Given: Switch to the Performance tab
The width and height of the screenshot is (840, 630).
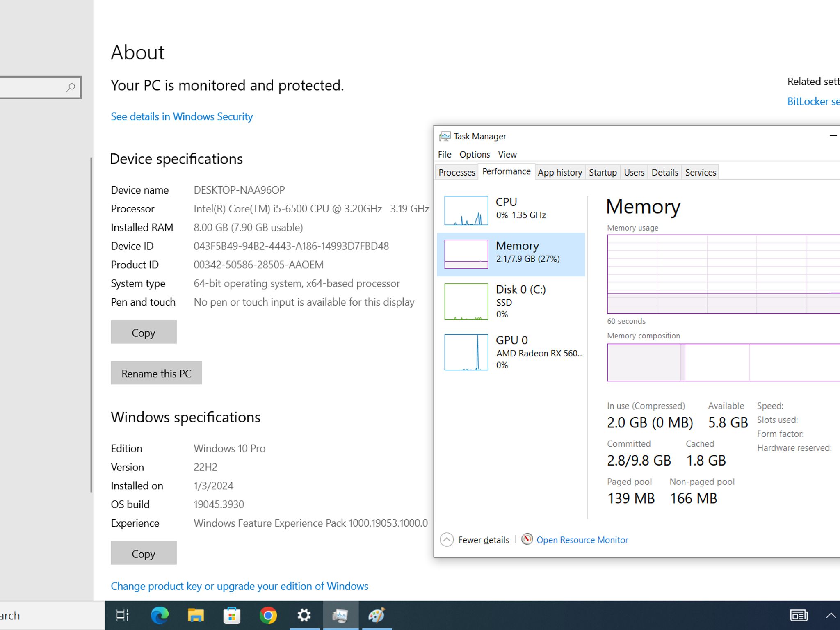Looking at the screenshot, I should (506, 171).
